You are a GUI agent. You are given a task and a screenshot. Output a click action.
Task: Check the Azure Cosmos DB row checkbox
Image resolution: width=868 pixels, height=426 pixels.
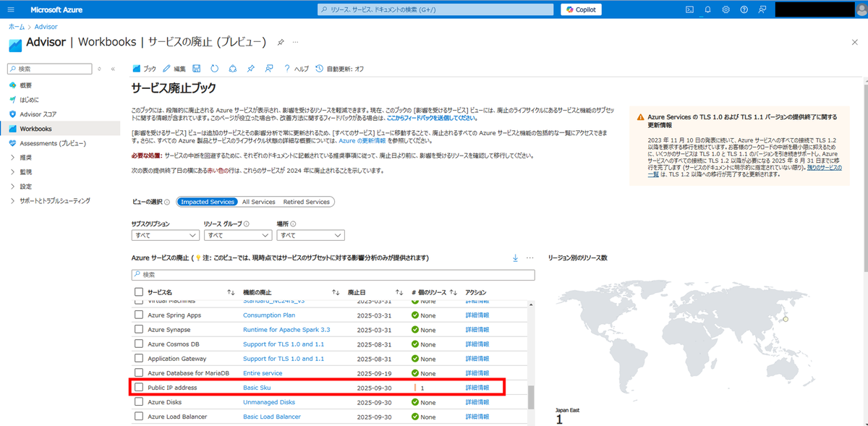point(139,344)
